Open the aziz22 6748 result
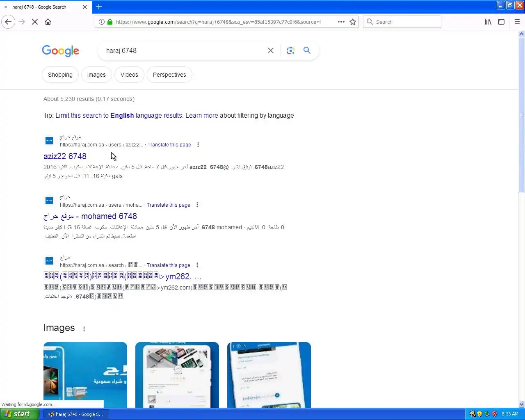The width and height of the screenshot is (525, 420). click(65, 156)
